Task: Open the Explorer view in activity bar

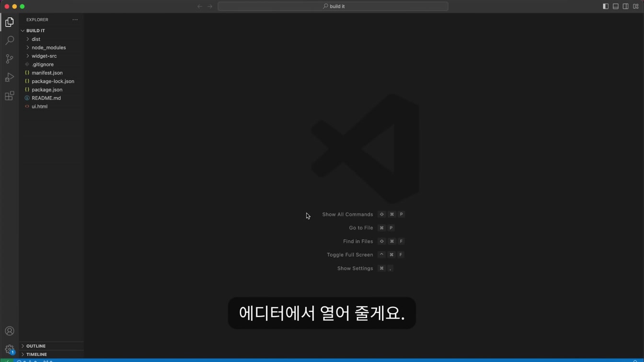Action: coord(10,22)
